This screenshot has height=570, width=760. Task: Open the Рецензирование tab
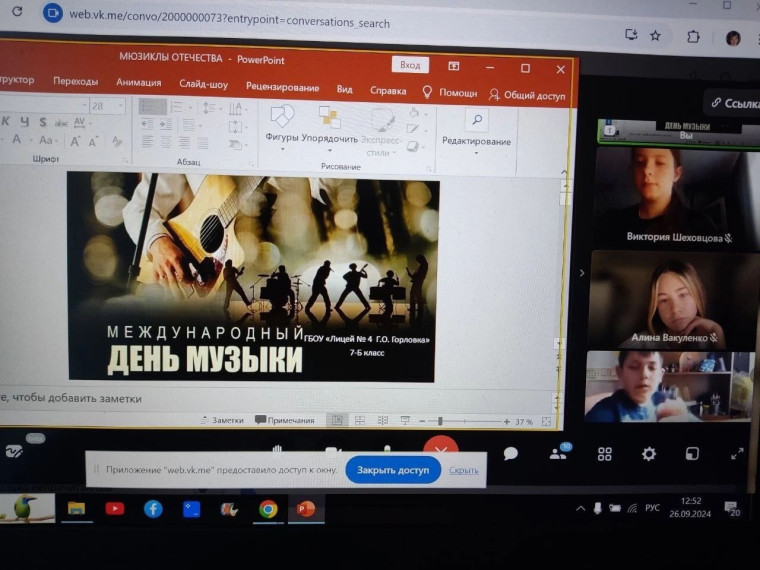[282, 87]
